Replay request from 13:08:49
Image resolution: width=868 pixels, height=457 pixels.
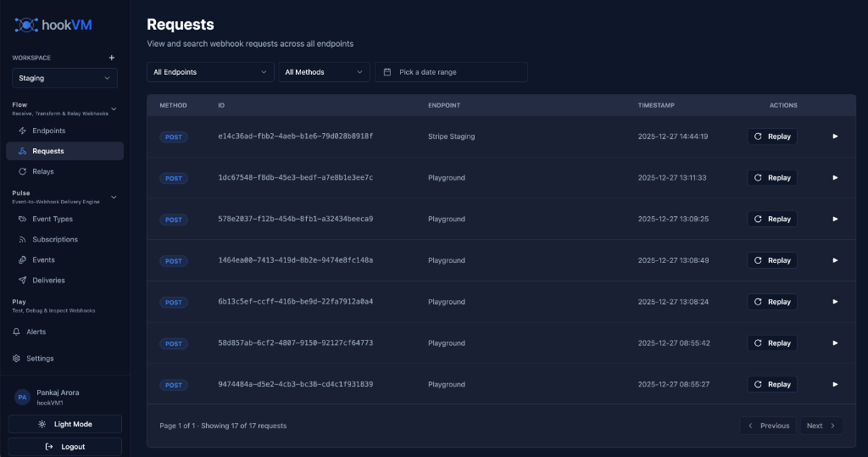coord(772,260)
